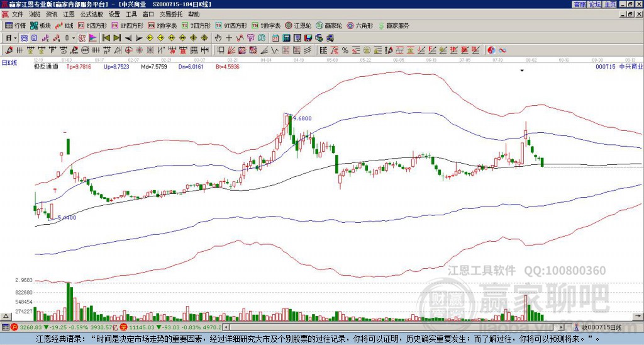Click the 9.6800 peak price label

click(303, 118)
